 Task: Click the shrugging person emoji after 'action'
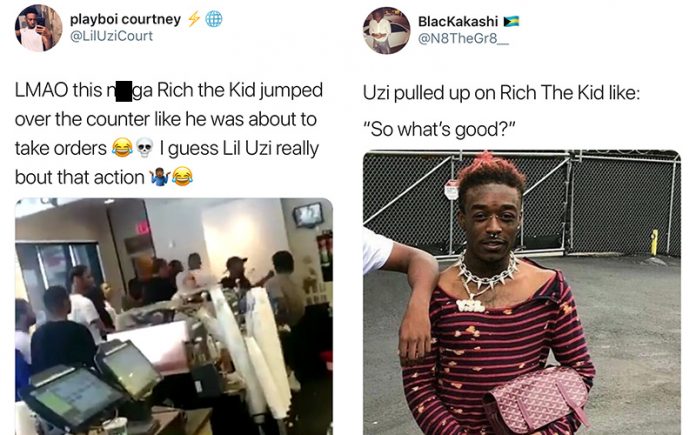160,177
